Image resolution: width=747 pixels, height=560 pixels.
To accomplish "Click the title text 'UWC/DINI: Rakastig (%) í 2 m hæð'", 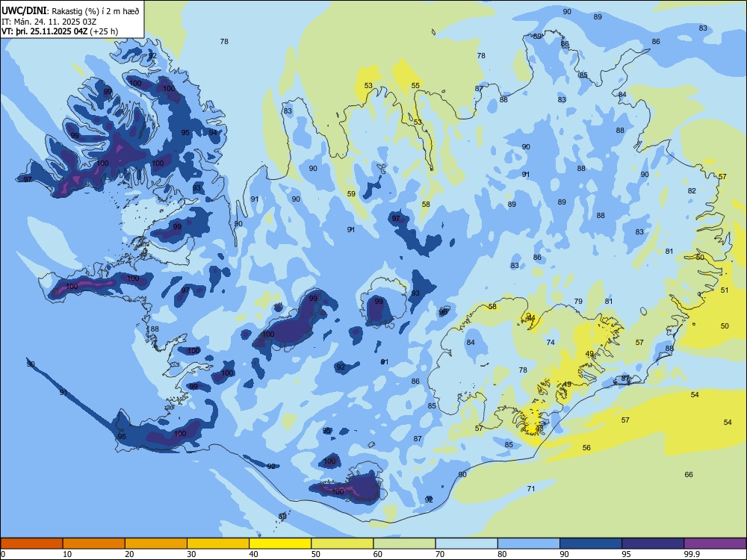I will point(70,11).
